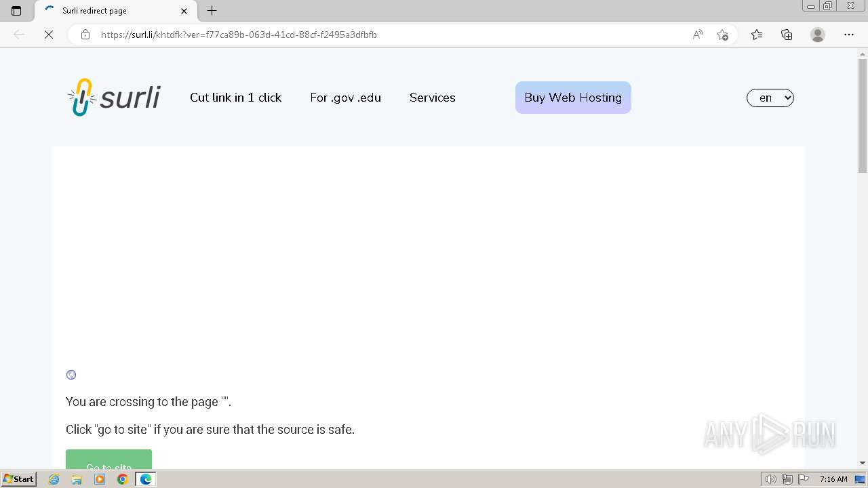Go back to previous page
This screenshot has height=488, width=868.
pos(19,35)
